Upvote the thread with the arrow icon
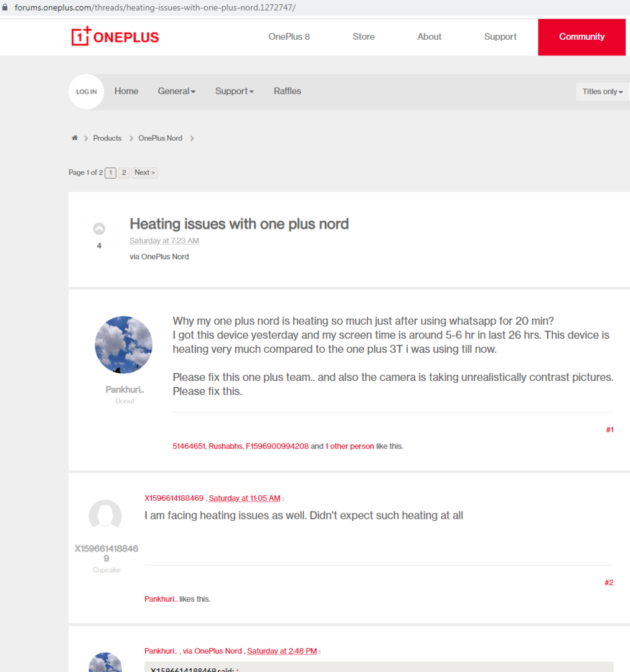Viewport: 630px width, 672px height. point(99,229)
